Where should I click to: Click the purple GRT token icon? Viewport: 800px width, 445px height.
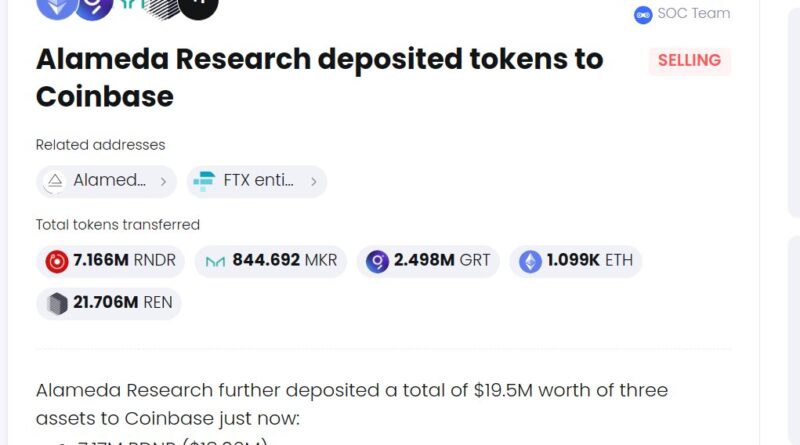(377, 261)
